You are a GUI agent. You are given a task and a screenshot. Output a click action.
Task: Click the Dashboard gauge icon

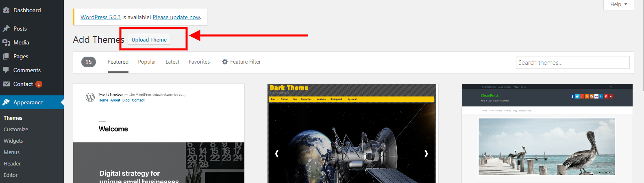tap(6, 10)
